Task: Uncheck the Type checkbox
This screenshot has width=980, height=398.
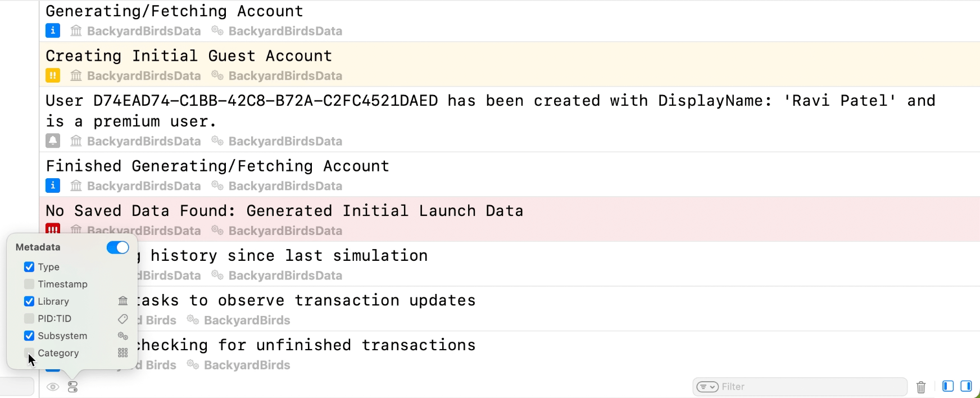Action: [29, 267]
